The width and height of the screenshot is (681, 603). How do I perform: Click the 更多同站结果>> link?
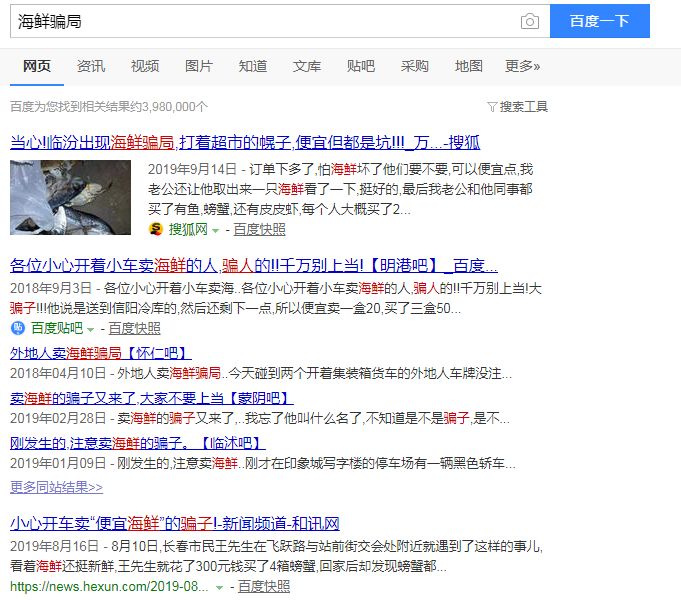click(56, 487)
